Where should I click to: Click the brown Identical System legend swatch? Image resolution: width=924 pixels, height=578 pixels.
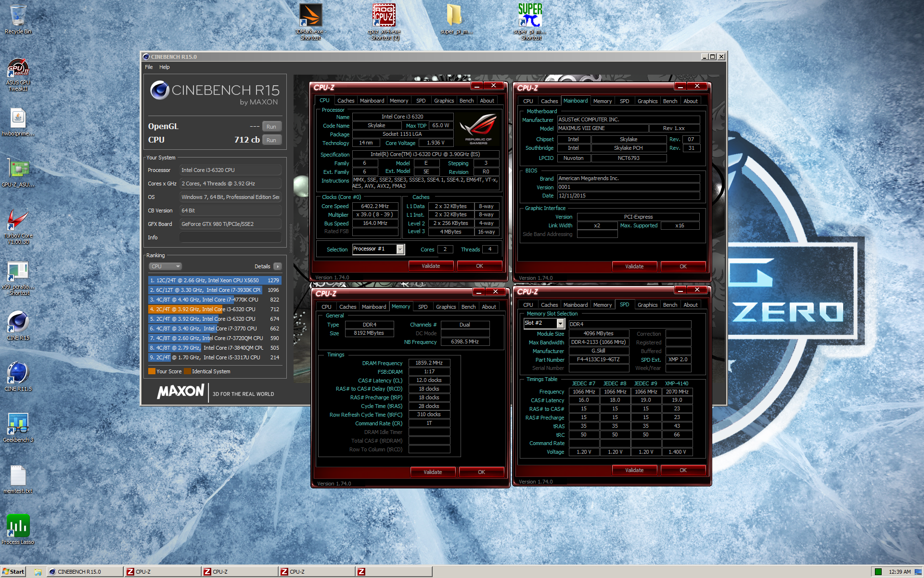187,371
